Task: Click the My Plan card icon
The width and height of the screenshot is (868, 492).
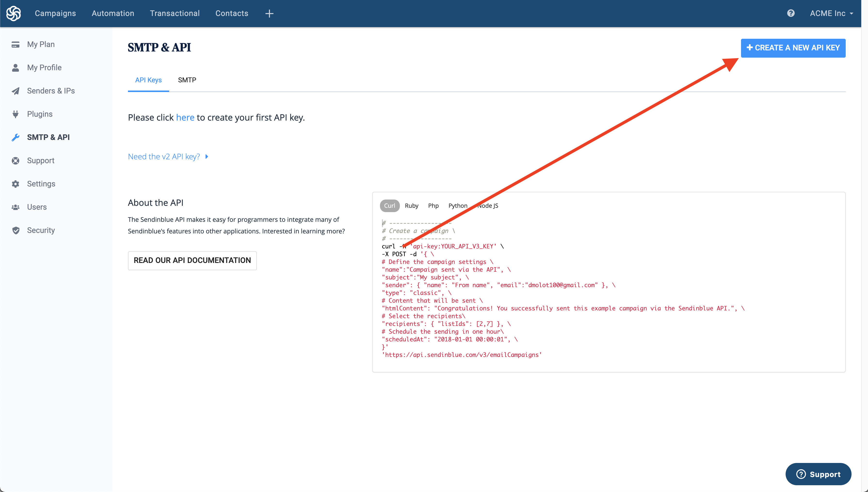Action: click(15, 45)
